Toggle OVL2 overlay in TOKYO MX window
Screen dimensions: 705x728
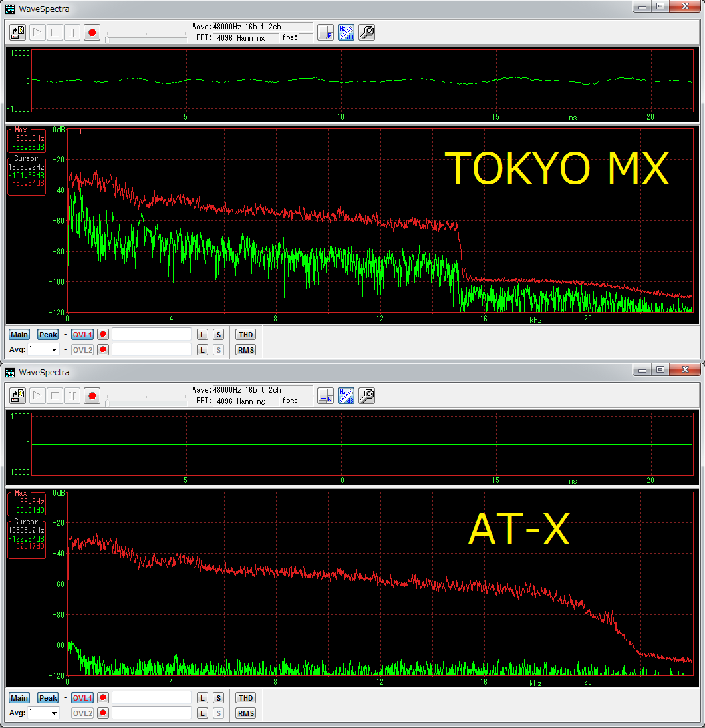82,350
